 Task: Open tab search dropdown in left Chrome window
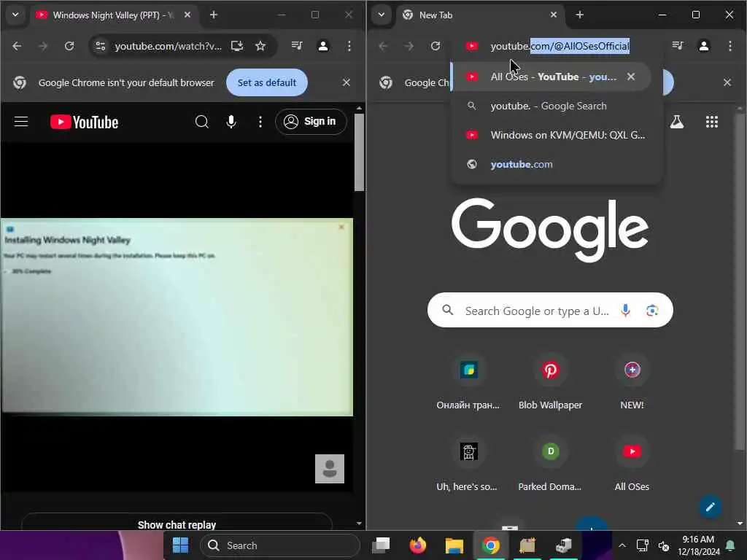point(15,15)
